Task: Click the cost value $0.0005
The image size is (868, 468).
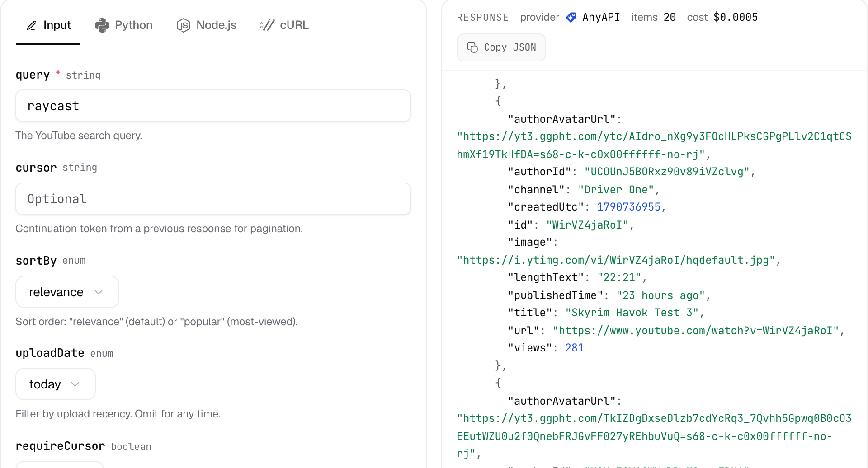Action: (x=736, y=17)
